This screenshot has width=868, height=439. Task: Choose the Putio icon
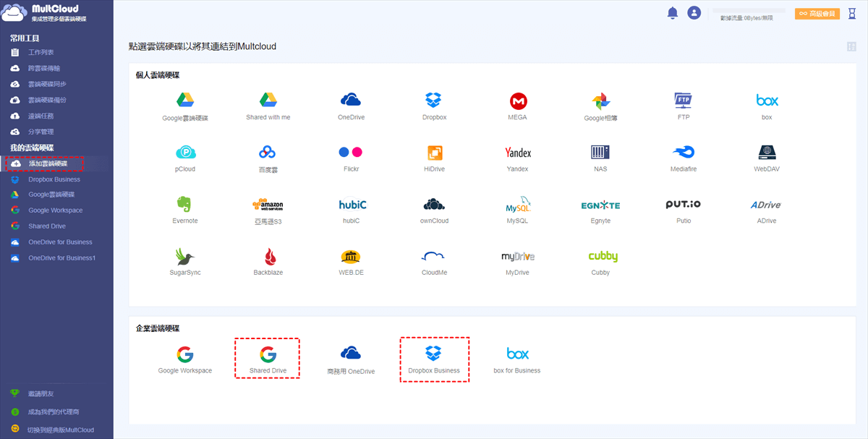[x=684, y=205]
